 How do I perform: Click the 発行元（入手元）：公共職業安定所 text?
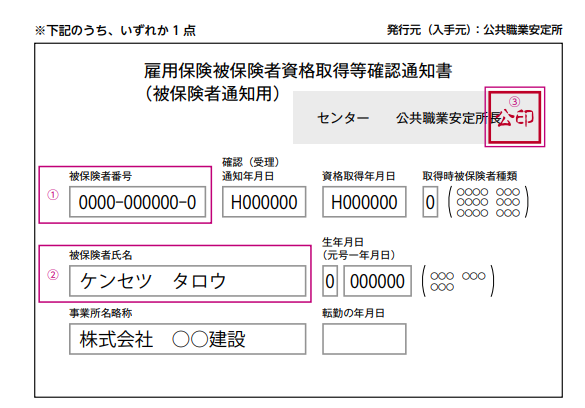point(475,30)
